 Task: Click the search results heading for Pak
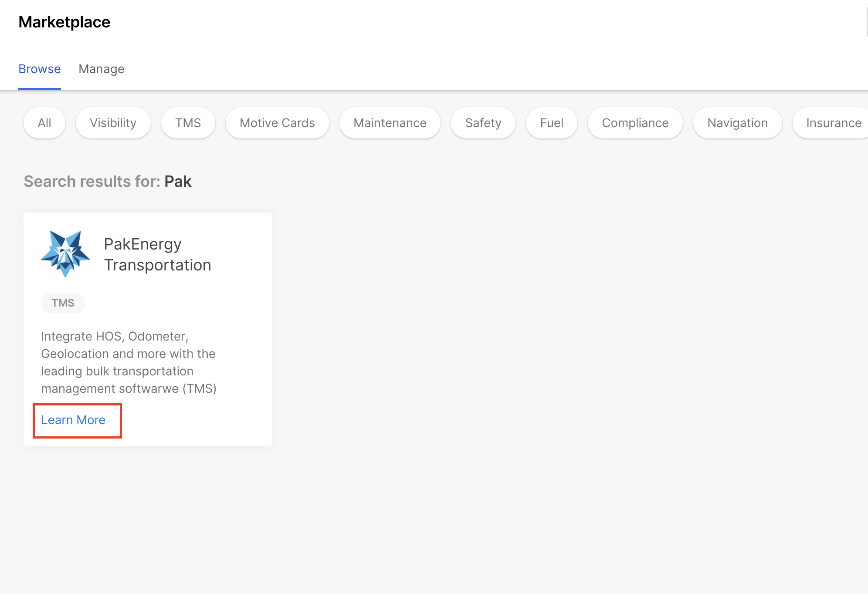tap(108, 182)
